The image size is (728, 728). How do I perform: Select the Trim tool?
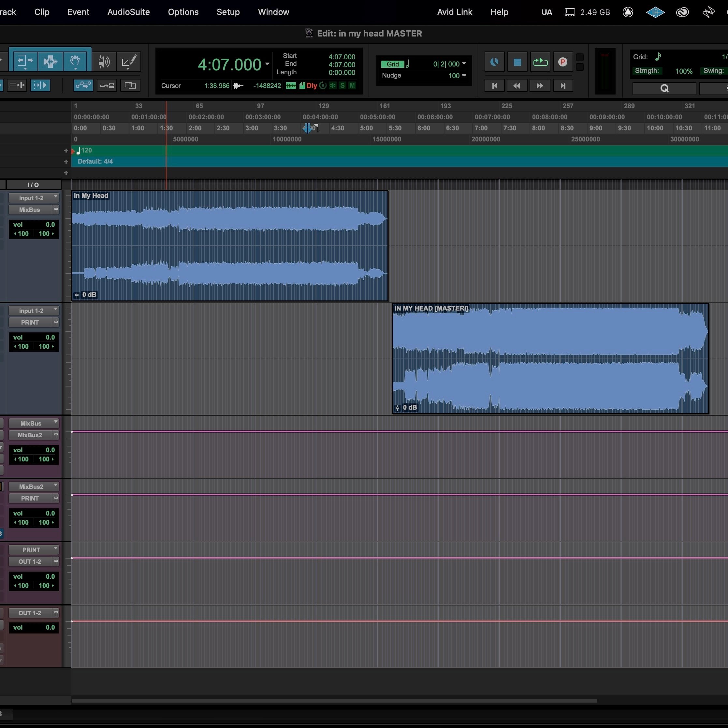pyautogui.click(x=25, y=61)
